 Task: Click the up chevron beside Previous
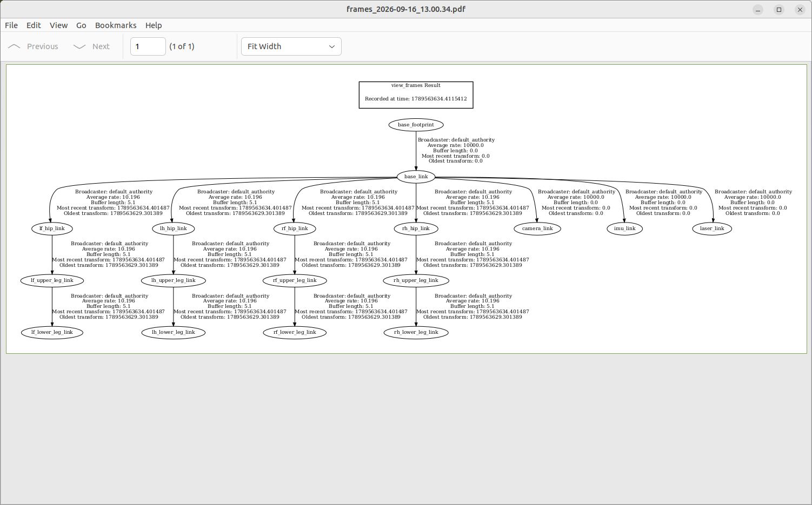click(x=14, y=46)
